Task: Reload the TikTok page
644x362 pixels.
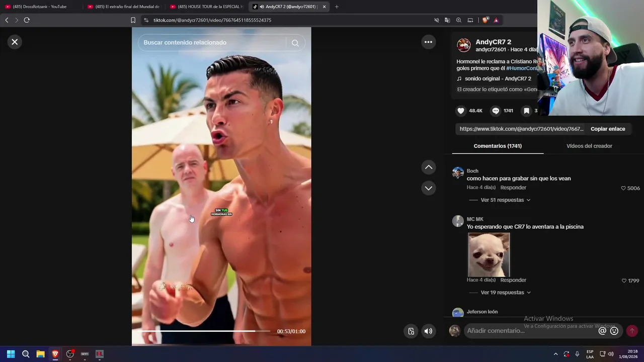Action: (x=27, y=20)
